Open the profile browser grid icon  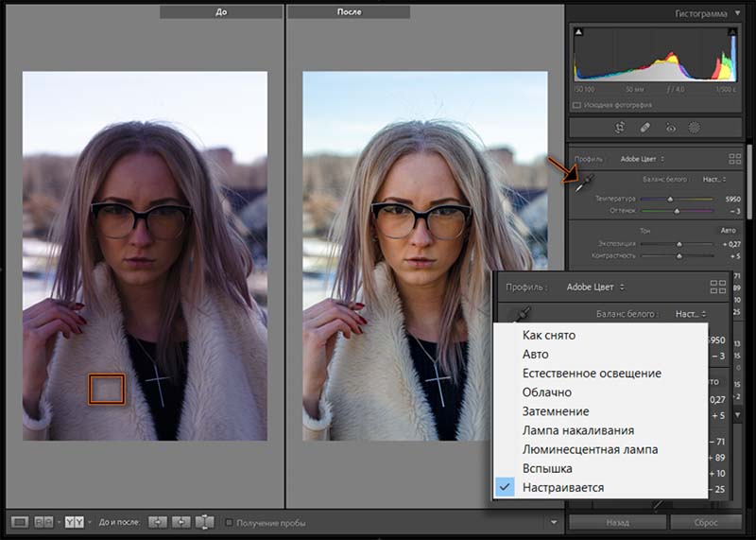point(734,159)
